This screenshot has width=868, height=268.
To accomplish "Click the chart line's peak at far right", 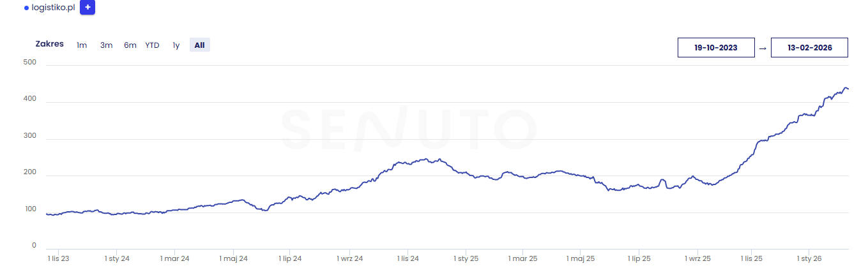I will point(846,87).
